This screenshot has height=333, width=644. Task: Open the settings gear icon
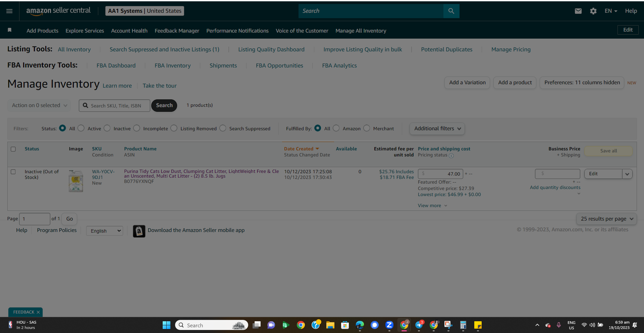click(x=593, y=11)
